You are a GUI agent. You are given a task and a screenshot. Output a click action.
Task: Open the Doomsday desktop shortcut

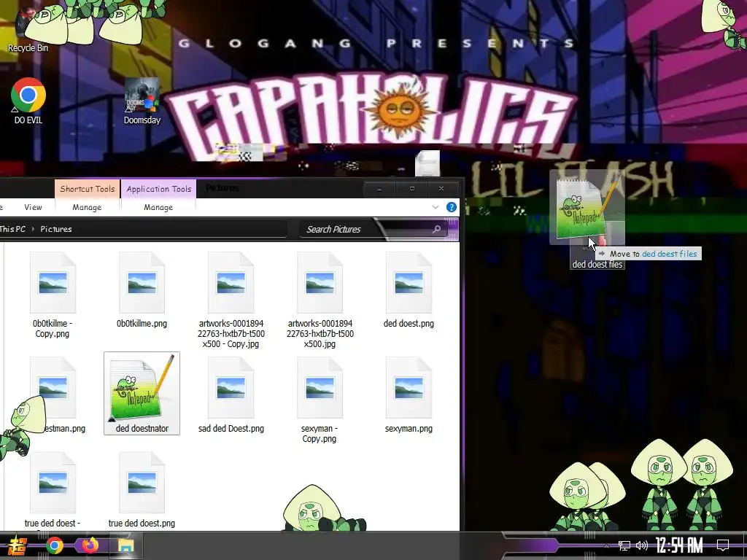(142, 101)
